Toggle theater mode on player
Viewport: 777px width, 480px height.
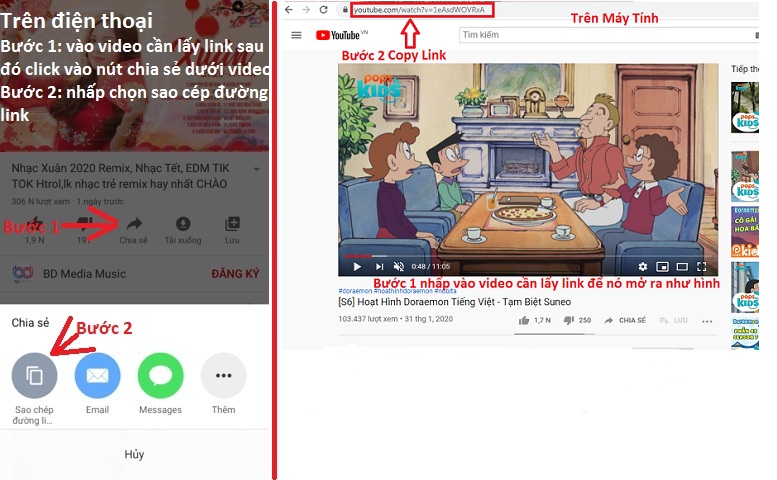(x=682, y=267)
